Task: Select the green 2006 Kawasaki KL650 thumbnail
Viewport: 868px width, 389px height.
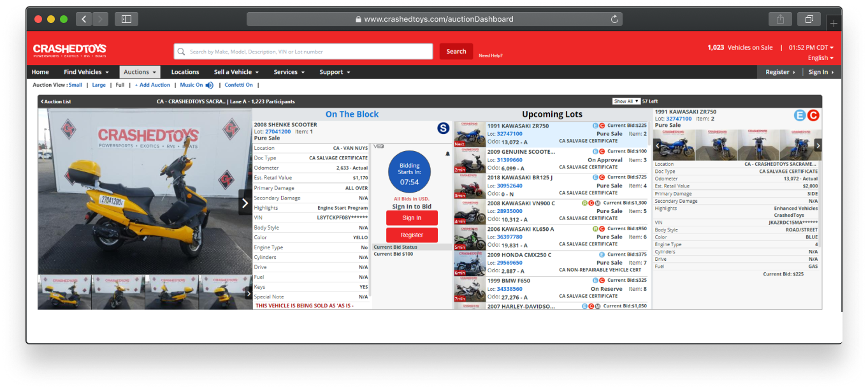Action: (x=470, y=238)
